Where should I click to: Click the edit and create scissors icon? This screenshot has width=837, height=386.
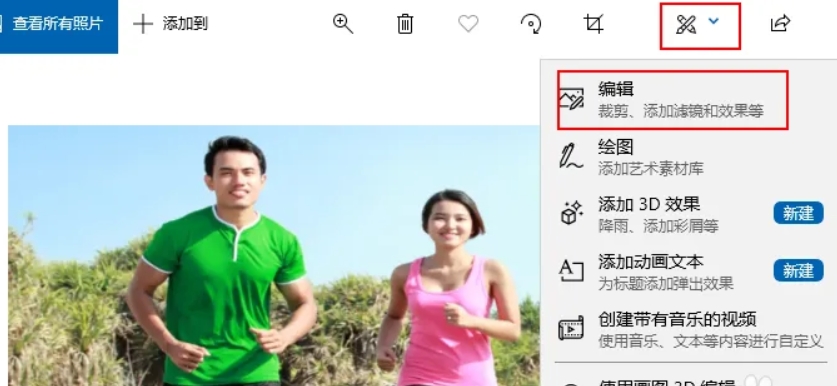pos(686,24)
